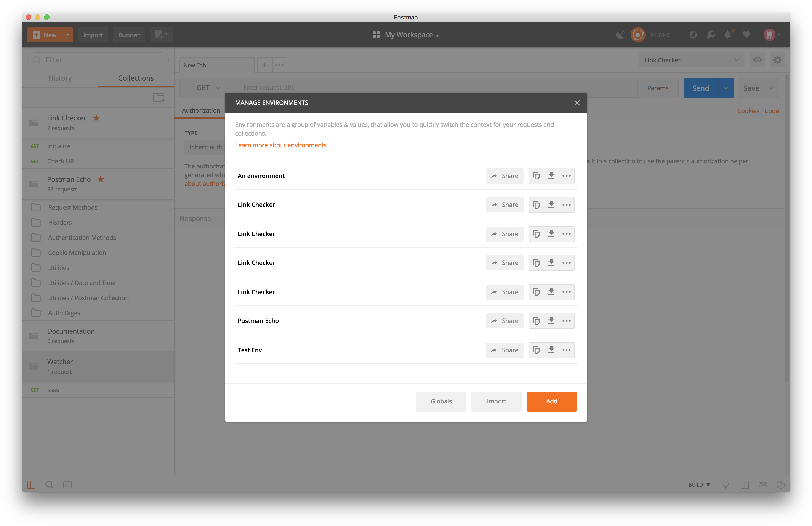Open the user avatar menu

click(772, 35)
